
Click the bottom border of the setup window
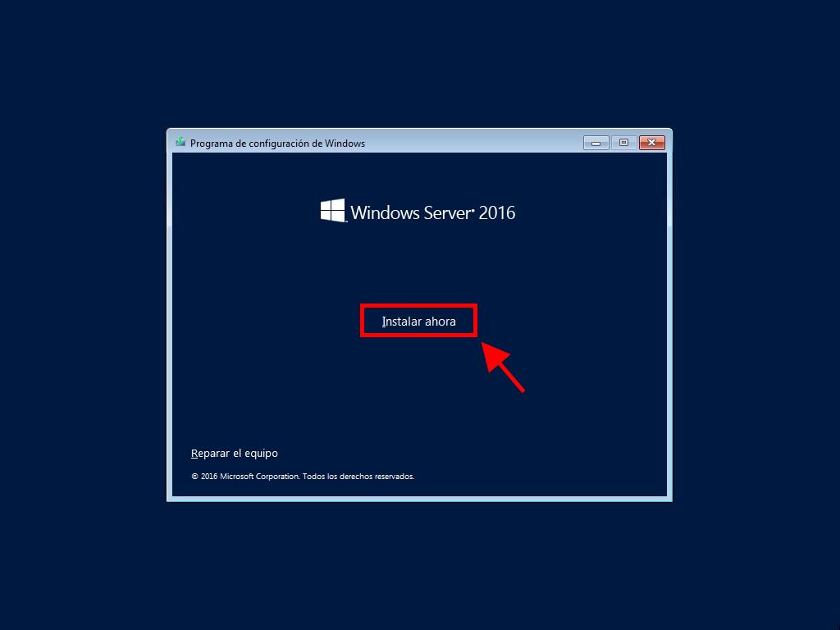click(x=419, y=500)
